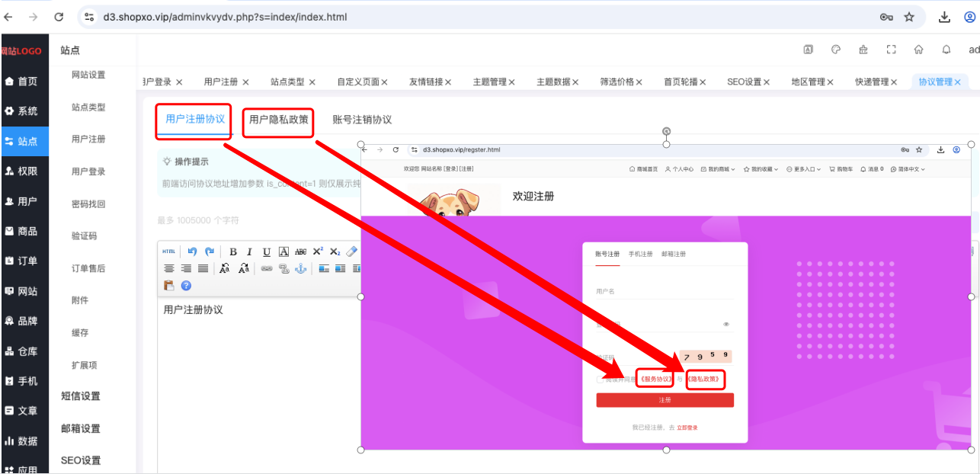Insert anchor using the anchor icon
This screenshot has width=980, height=474.
300,268
